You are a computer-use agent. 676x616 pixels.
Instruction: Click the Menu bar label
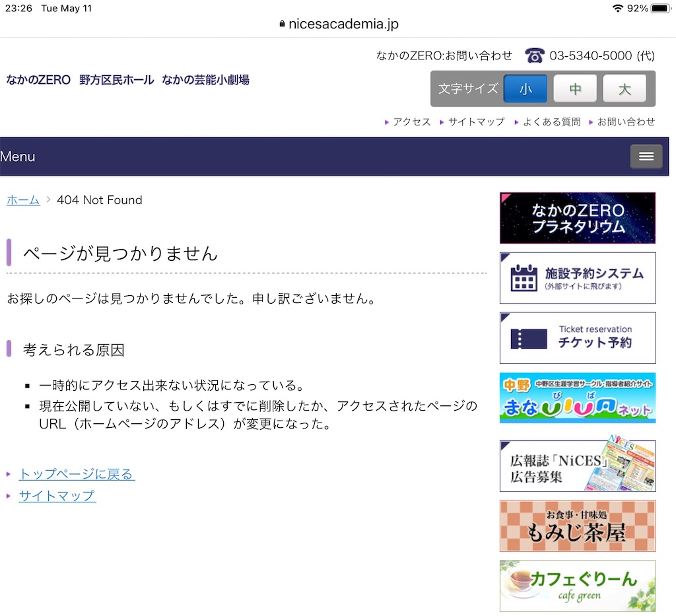click(18, 156)
